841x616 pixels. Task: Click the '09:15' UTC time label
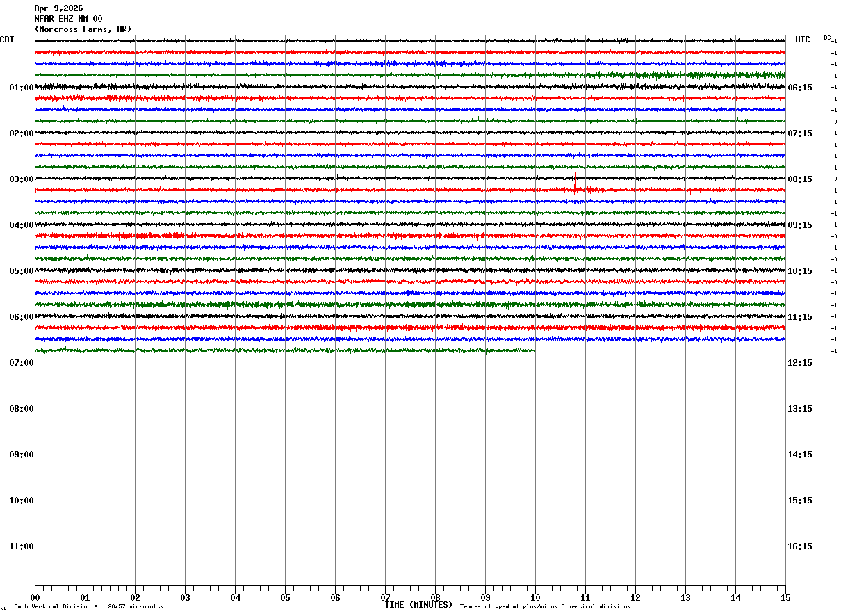pyautogui.click(x=800, y=225)
